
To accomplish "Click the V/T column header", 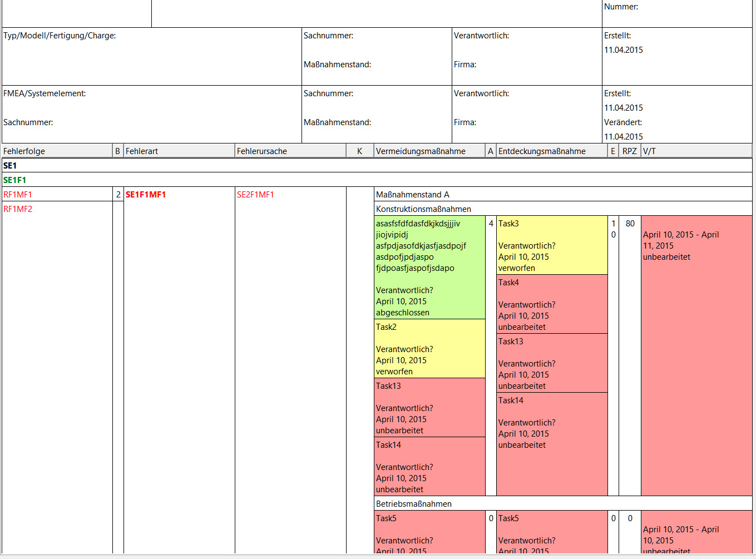I will pos(696,151).
